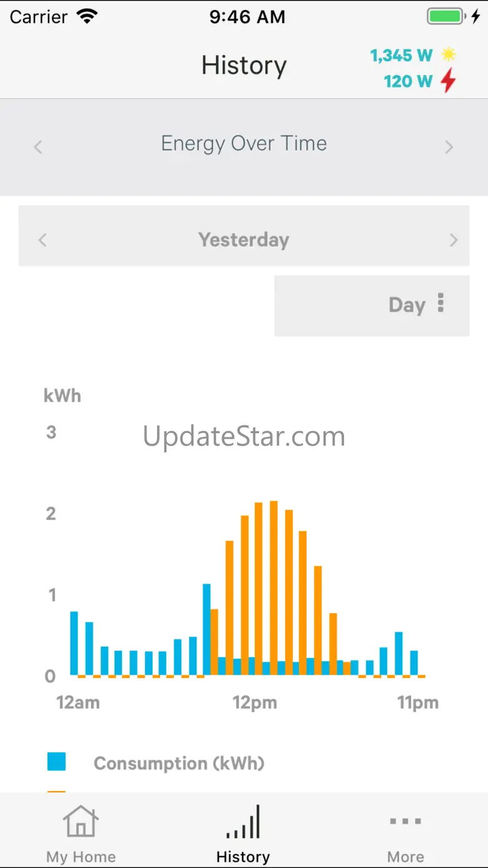Tap the sun solar production icon
The height and width of the screenshot is (868, 488).
pos(449,55)
